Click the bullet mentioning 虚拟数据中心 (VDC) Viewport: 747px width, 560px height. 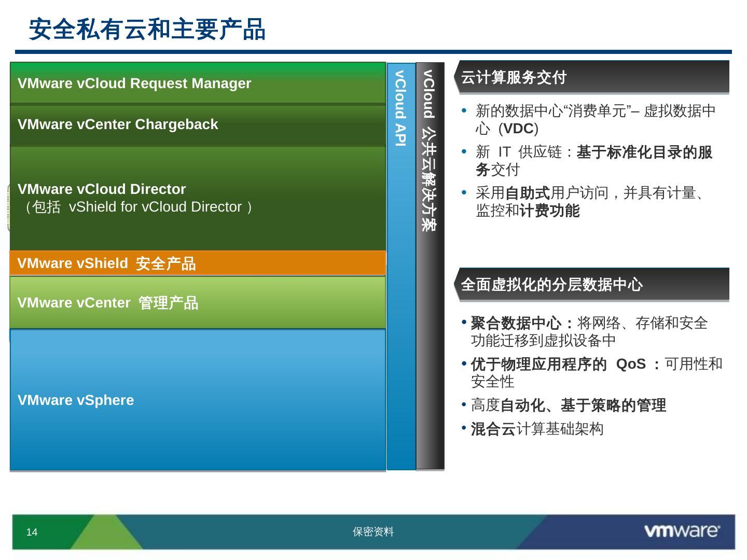(589, 120)
